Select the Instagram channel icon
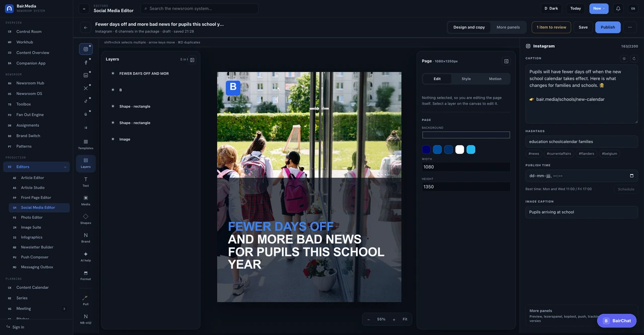644x335 pixels. click(86, 49)
